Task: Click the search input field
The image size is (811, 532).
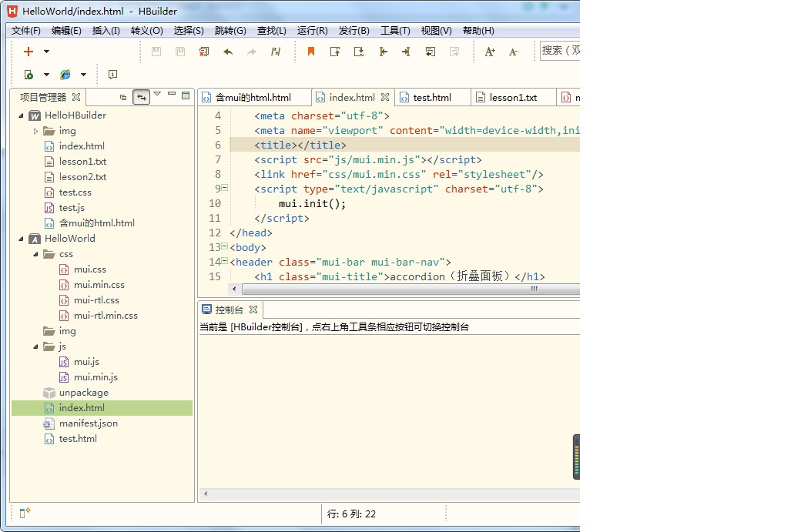Action: point(560,51)
